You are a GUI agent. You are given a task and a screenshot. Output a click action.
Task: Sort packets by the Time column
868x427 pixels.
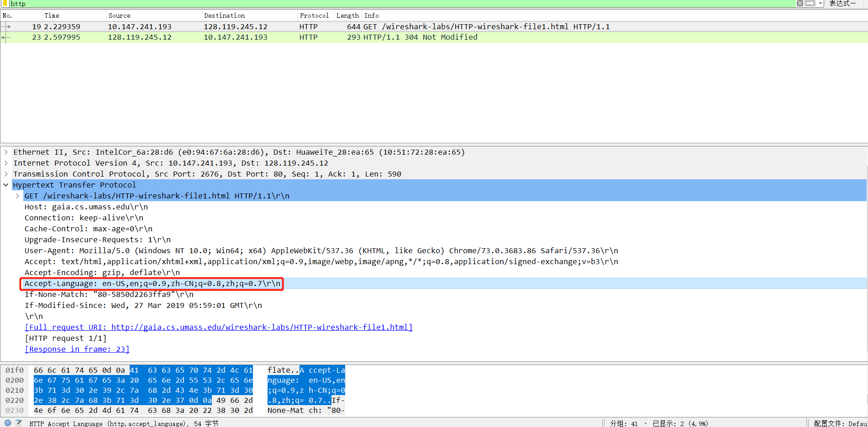(52, 15)
